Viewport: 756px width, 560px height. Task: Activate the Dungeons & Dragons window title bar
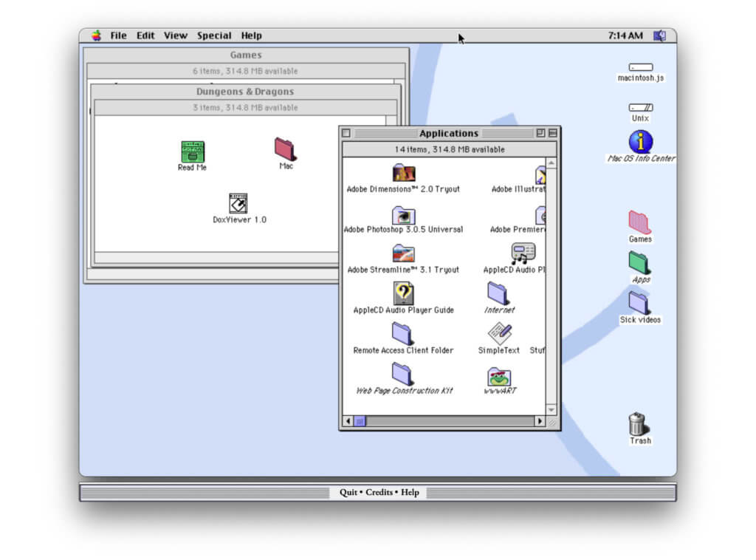245,92
